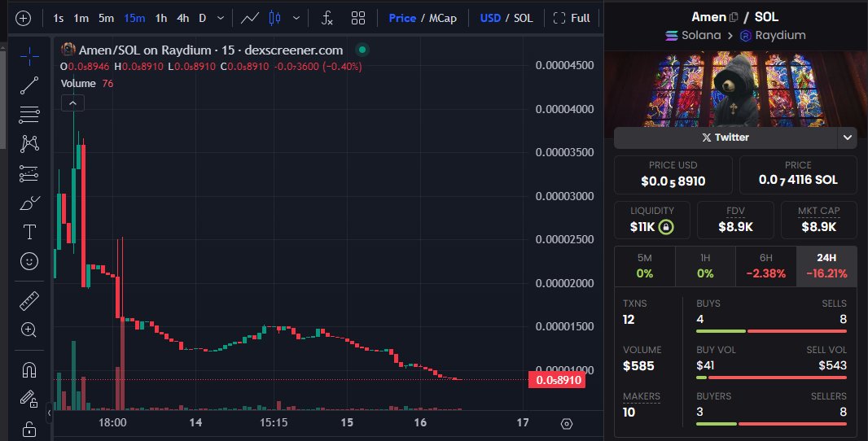
Task: Lock all drawing tools
Action: [x=29, y=428]
